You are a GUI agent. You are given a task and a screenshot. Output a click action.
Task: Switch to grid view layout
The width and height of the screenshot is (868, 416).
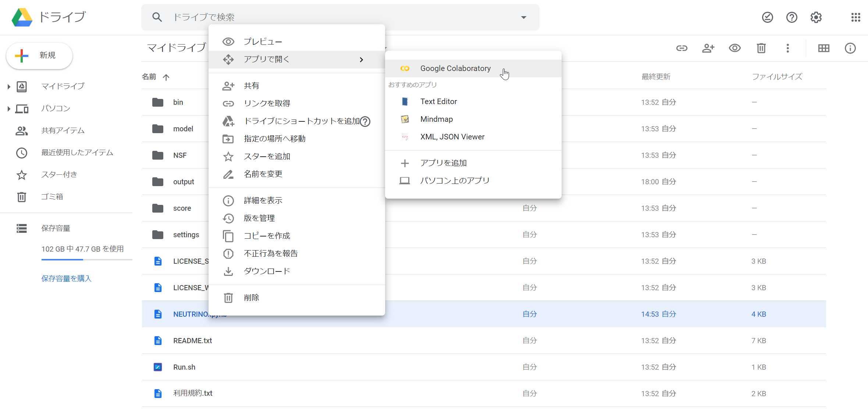(x=824, y=48)
